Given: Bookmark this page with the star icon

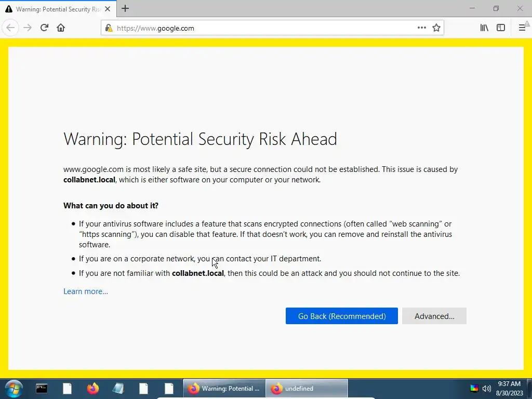Looking at the screenshot, I should click(436, 28).
